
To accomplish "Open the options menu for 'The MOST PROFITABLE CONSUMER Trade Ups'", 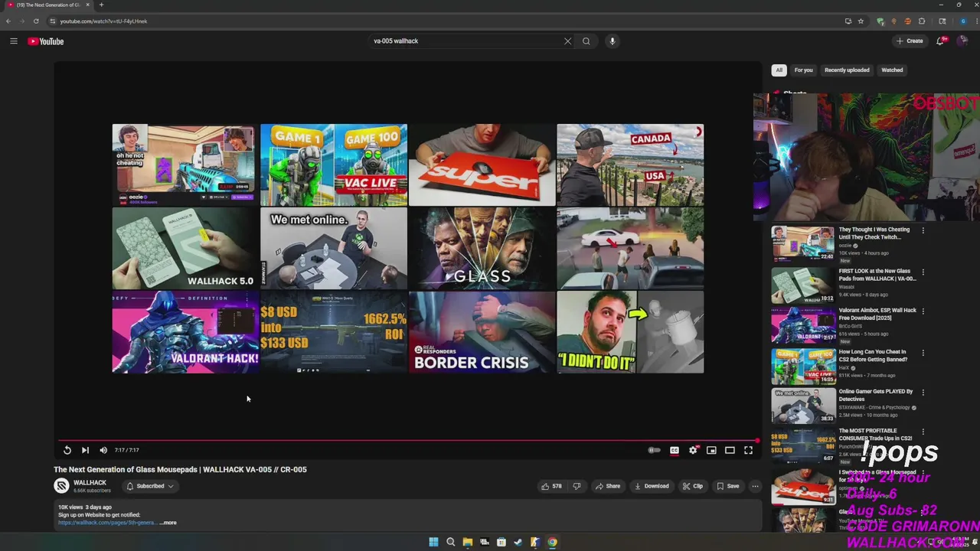I will click(923, 432).
